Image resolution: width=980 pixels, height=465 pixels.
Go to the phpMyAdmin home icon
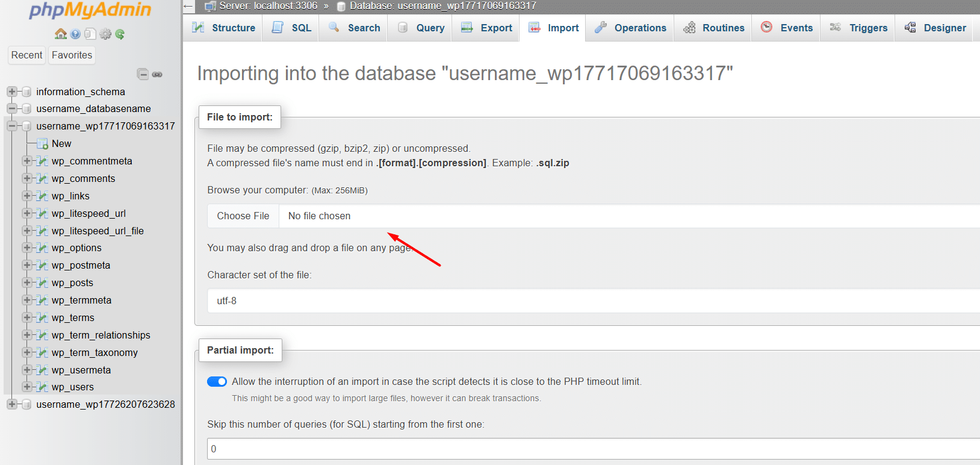point(60,34)
